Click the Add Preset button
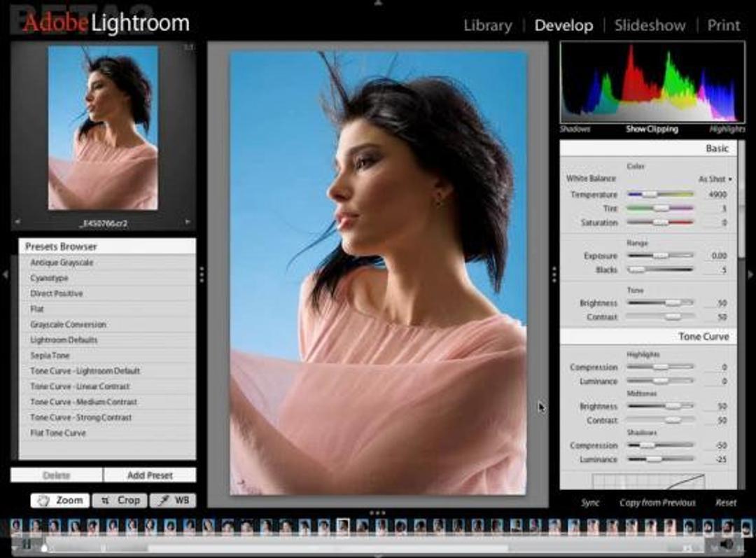756x558 pixels. coord(149,475)
